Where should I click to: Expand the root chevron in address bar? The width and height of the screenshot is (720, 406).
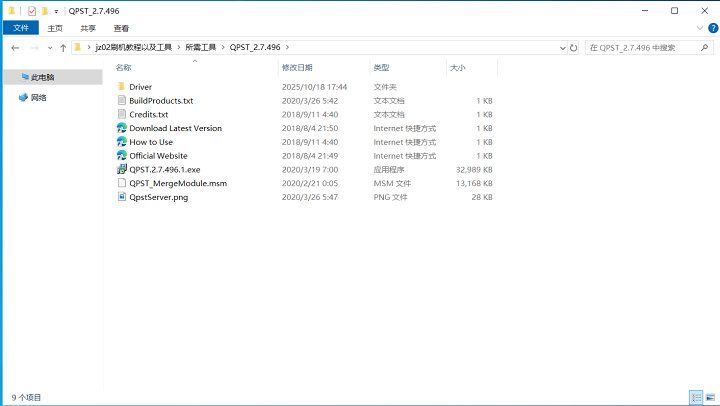(x=89, y=47)
